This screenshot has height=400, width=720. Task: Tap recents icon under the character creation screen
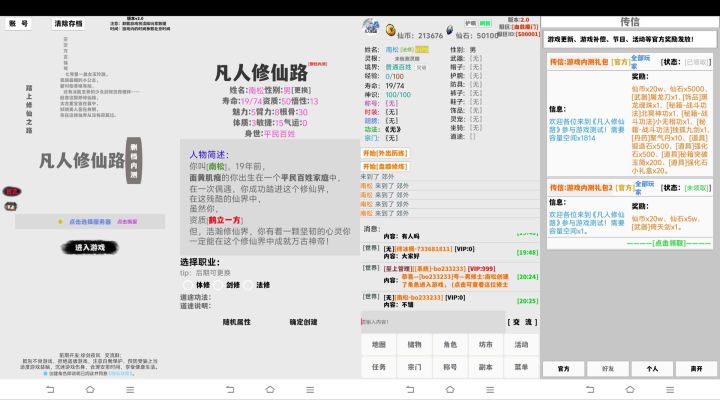coord(310,389)
